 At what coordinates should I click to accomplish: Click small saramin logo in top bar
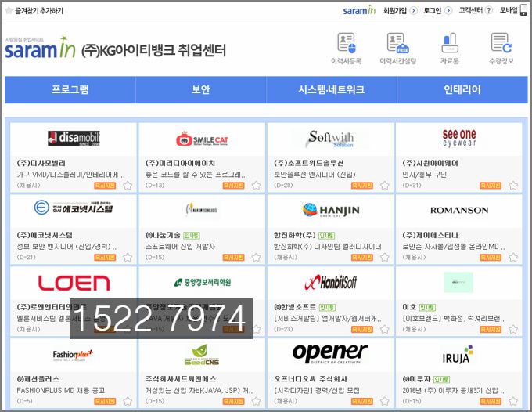[x=359, y=10]
